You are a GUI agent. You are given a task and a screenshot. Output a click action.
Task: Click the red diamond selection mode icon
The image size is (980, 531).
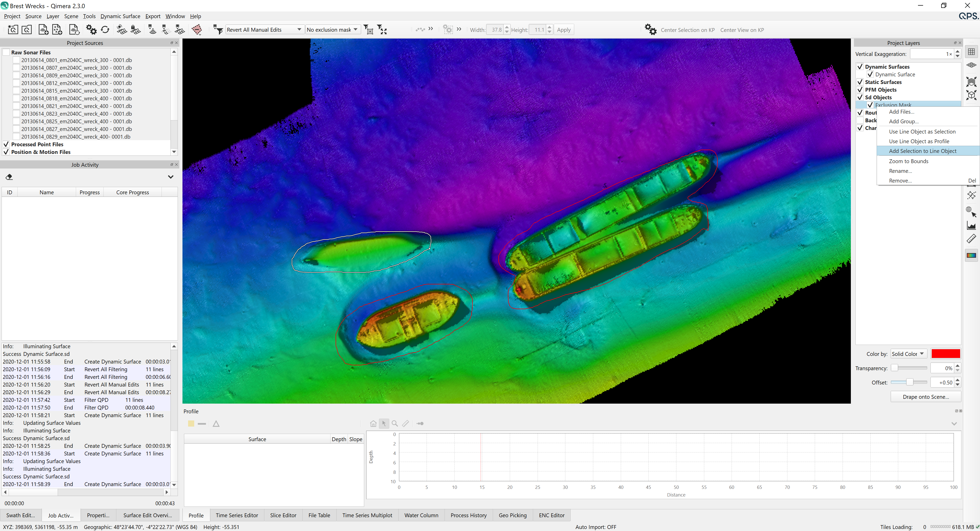[x=197, y=30]
